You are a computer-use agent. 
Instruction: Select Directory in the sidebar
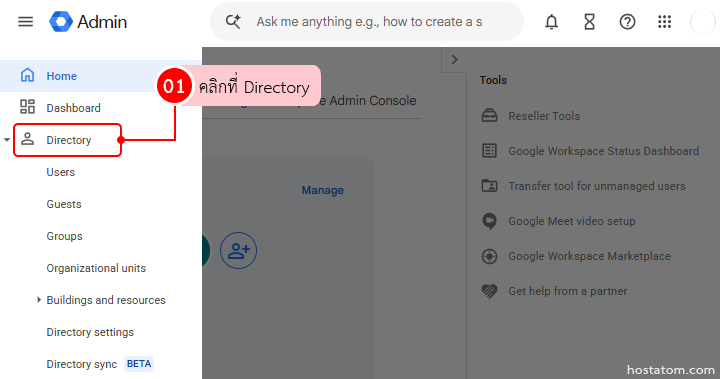pos(68,140)
